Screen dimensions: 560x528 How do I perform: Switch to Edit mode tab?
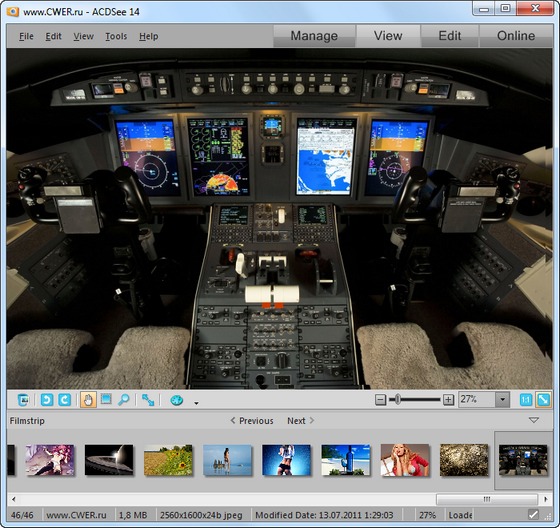point(450,36)
